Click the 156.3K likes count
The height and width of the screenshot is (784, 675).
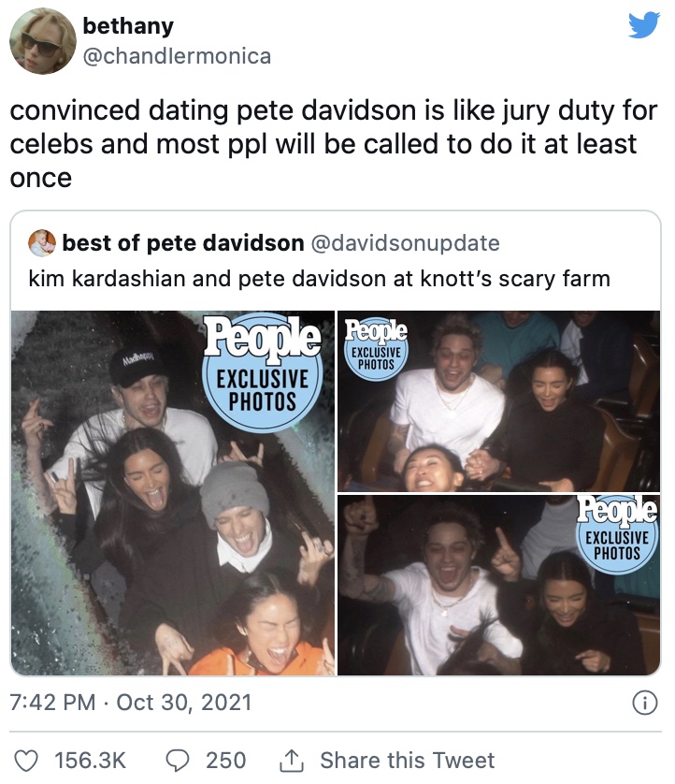click(91, 761)
